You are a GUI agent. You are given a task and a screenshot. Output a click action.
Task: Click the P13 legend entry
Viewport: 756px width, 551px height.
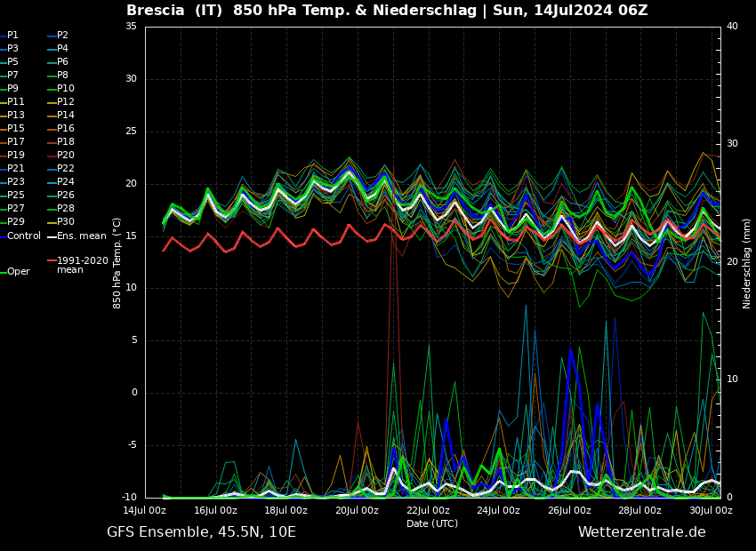(15, 116)
